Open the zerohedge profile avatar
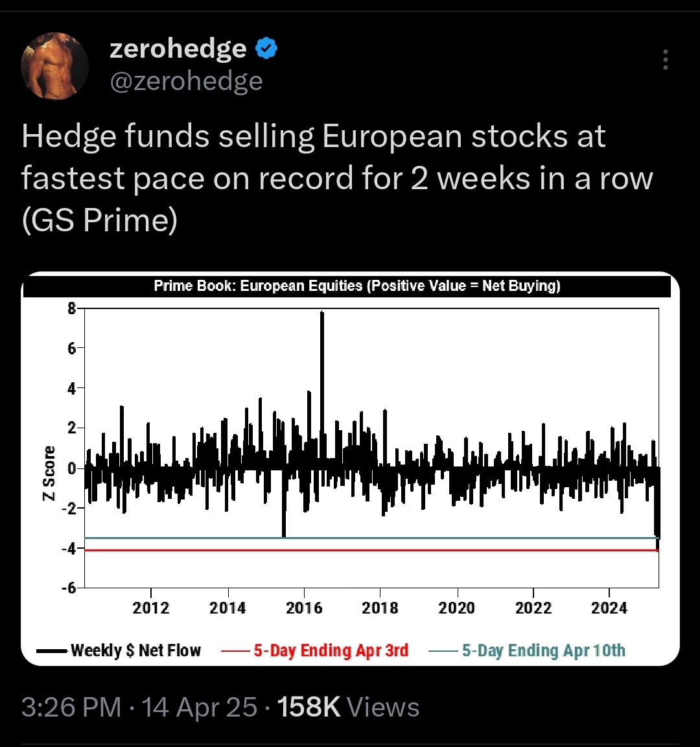Image resolution: width=700 pixels, height=747 pixels. tap(54, 65)
